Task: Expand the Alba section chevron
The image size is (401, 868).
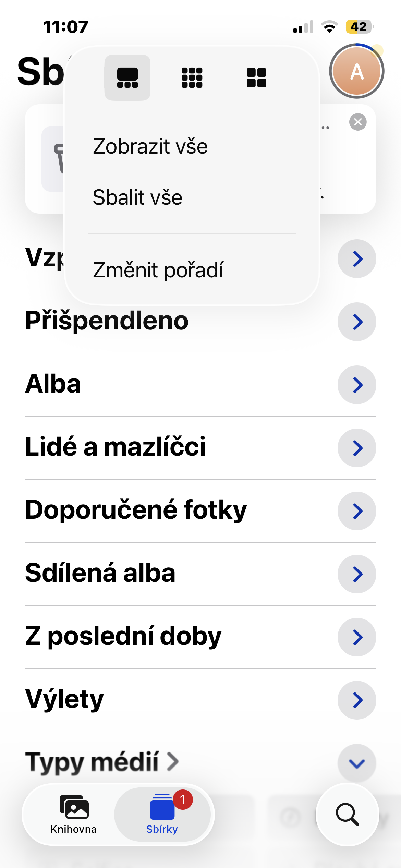Action: [x=357, y=385]
